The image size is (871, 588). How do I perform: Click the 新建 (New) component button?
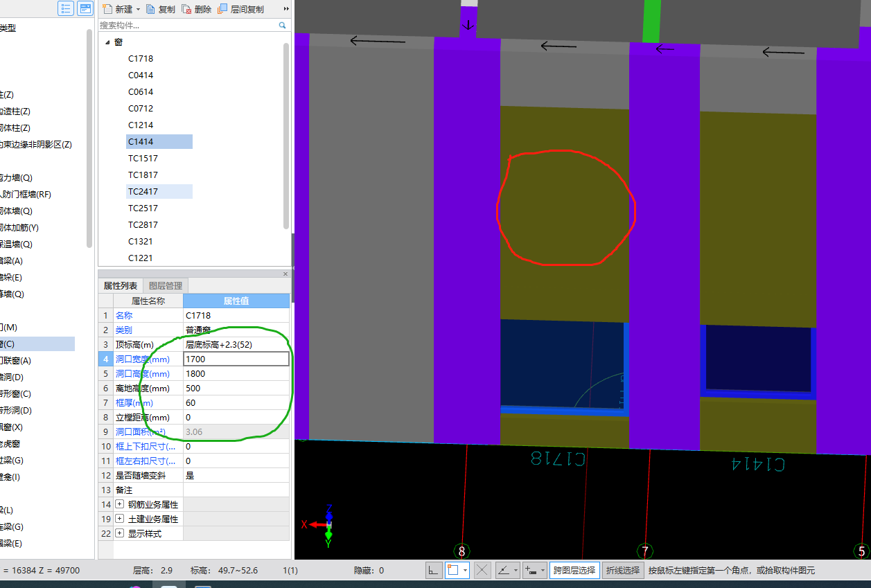[x=117, y=9]
